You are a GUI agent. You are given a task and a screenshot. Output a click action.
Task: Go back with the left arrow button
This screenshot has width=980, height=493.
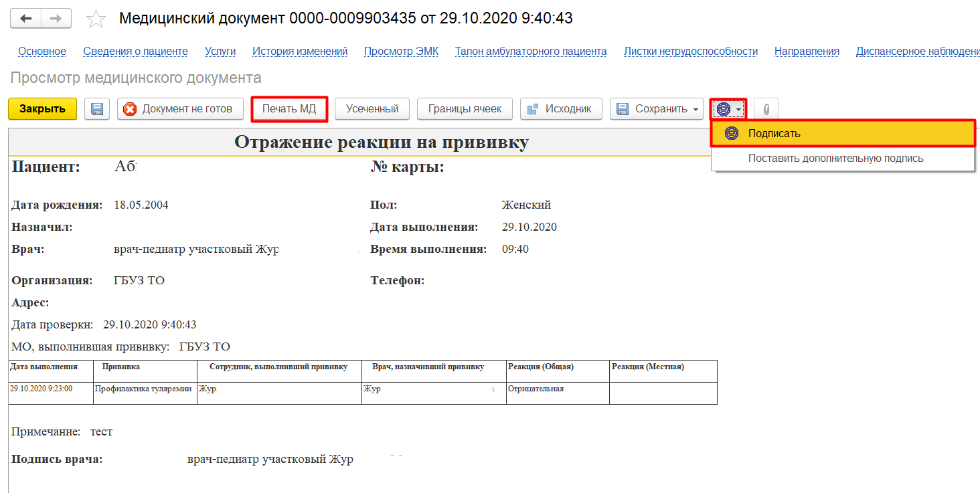(x=26, y=18)
